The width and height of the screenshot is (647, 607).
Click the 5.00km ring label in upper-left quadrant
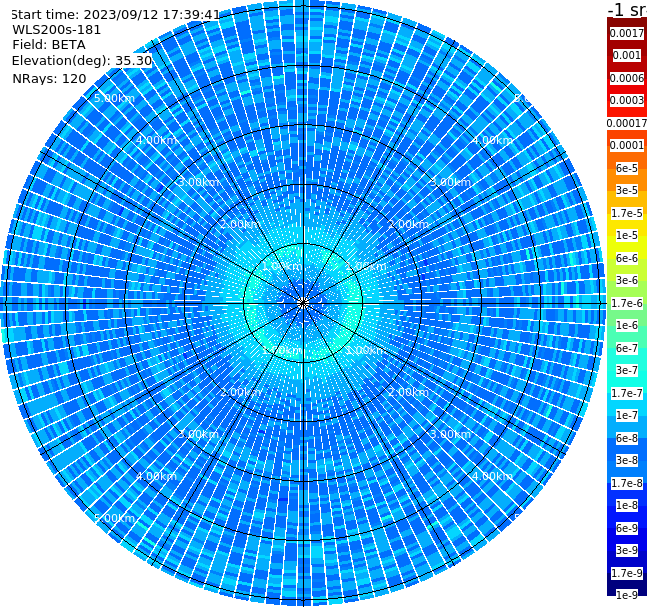pyautogui.click(x=114, y=98)
